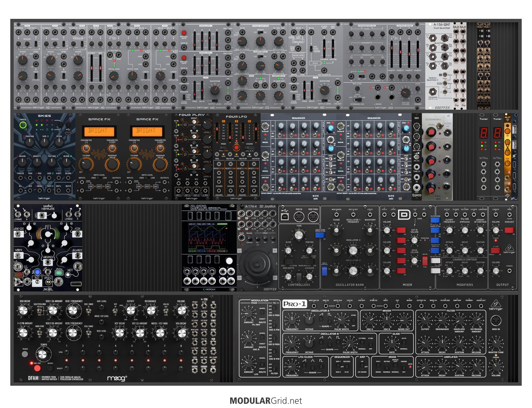Click the Skies TEXTURE knob
The height and width of the screenshot is (408, 532).
pos(51,163)
